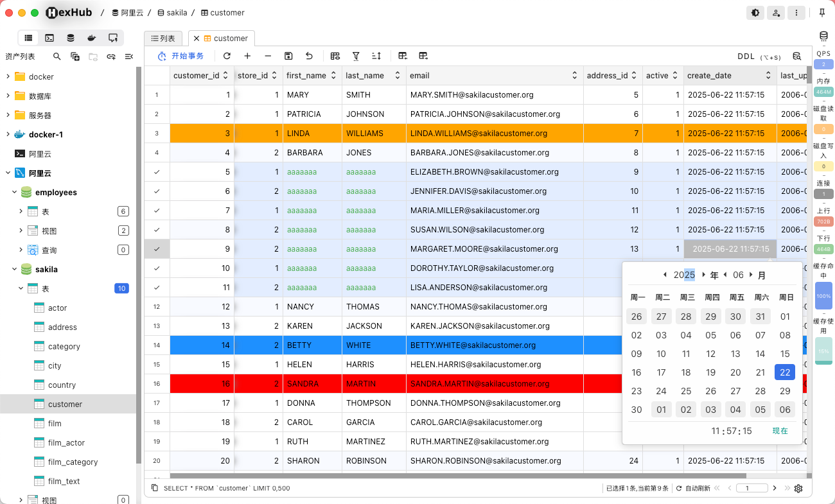Search the asset list with magnifier icon

coord(57,56)
